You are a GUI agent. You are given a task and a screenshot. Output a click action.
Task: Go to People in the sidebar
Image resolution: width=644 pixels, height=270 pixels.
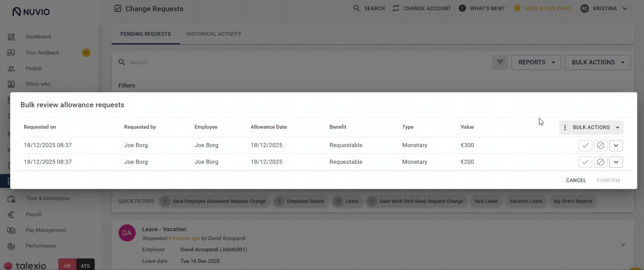[x=33, y=69]
